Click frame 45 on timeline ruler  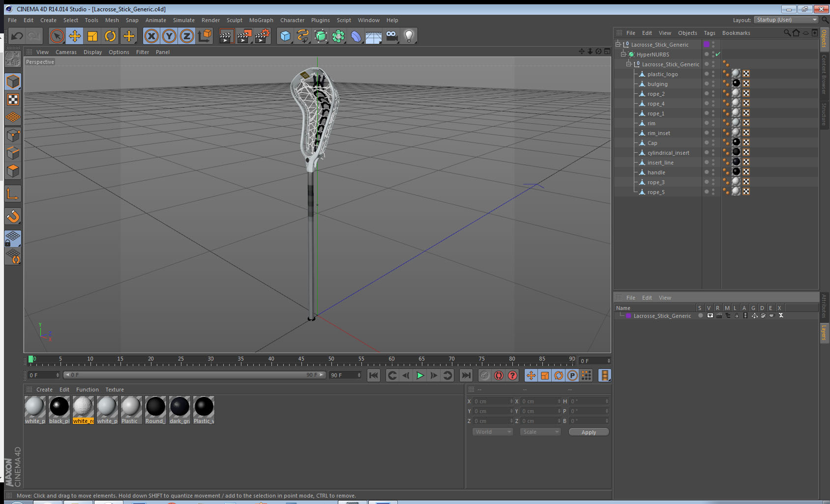pyautogui.click(x=301, y=360)
